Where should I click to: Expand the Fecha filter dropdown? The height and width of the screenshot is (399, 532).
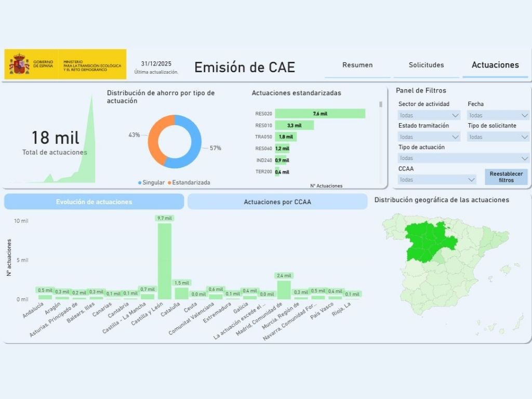pyautogui.click(x=498, y=115)
